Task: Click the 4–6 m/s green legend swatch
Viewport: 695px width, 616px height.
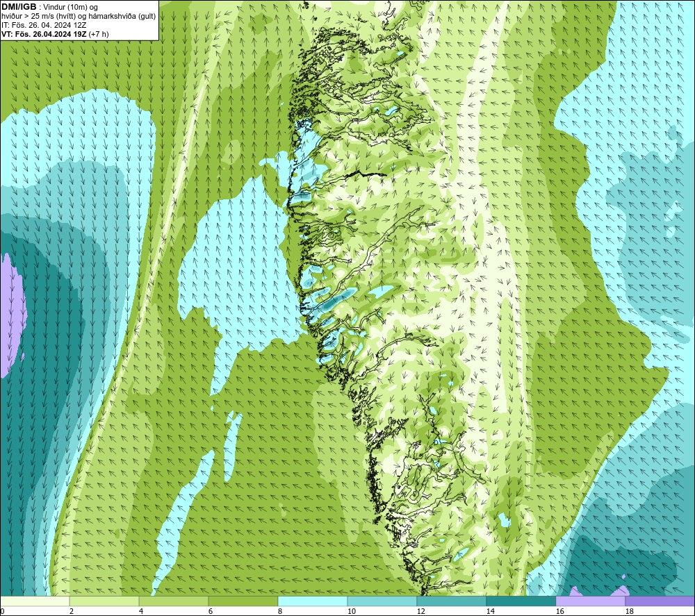Action: click(x=174, y=601)
